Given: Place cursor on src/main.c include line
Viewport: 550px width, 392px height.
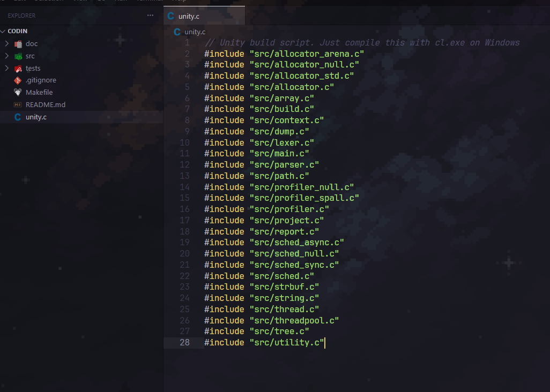Looking at the screenshot, I should pos(256,154).
